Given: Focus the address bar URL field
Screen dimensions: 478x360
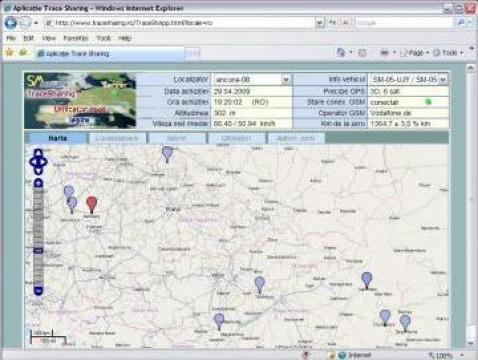Looking at the screenshot, I should pyautogui.click(x=180, y=23).
